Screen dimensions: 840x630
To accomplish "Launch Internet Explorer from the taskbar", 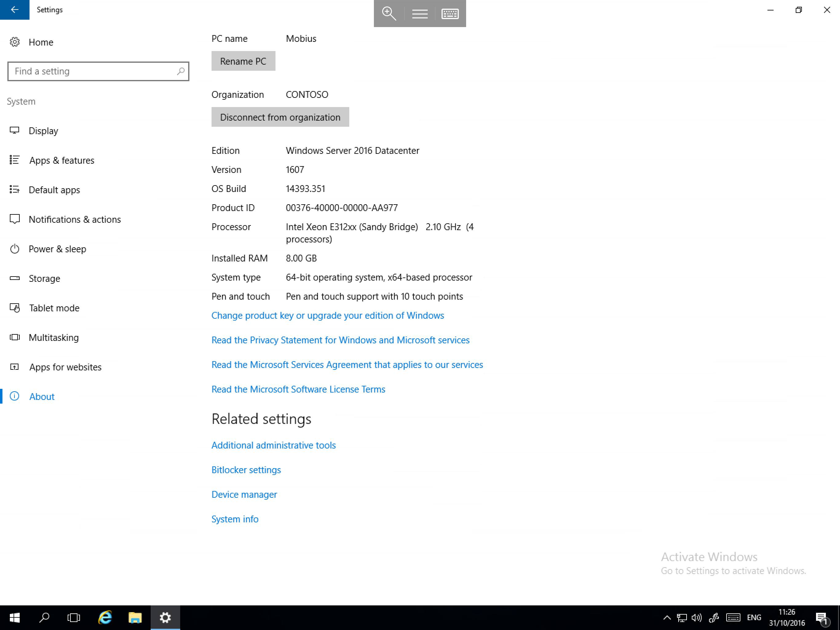I will [x=105, y=617].
